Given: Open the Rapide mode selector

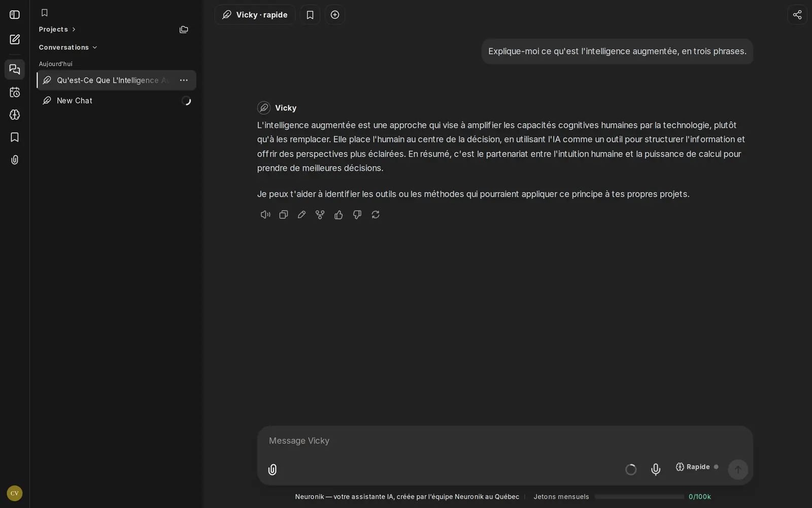Looking at the screenshot, I should pos(697,467).
